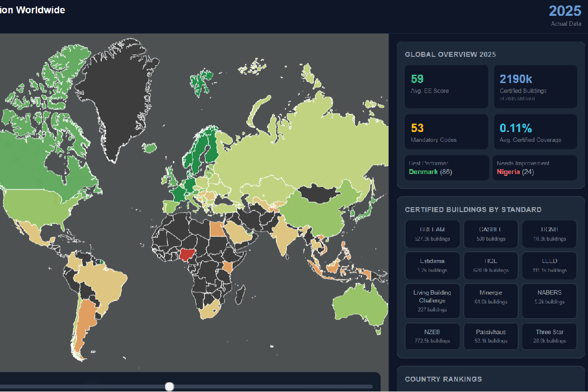Select red-highlighted Nigeria on the map
Viewport: 588px width, 392px height.
tap(188, 254)
